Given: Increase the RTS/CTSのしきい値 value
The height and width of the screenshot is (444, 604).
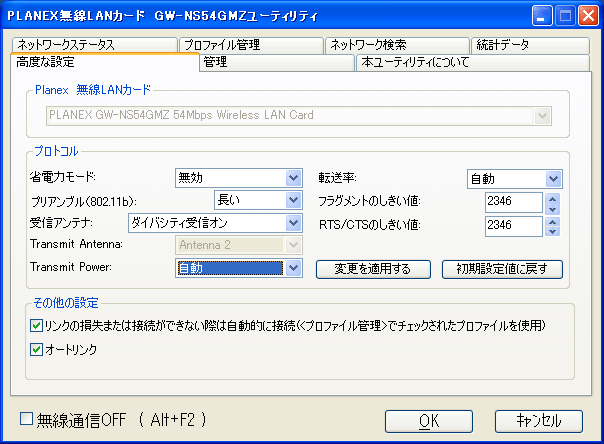Looking at the screenshot, I should 553,222.
